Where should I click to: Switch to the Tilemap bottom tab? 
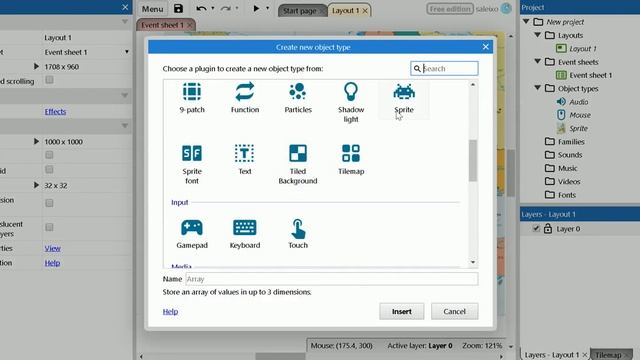pyautogui.click(x=608, y=355)
